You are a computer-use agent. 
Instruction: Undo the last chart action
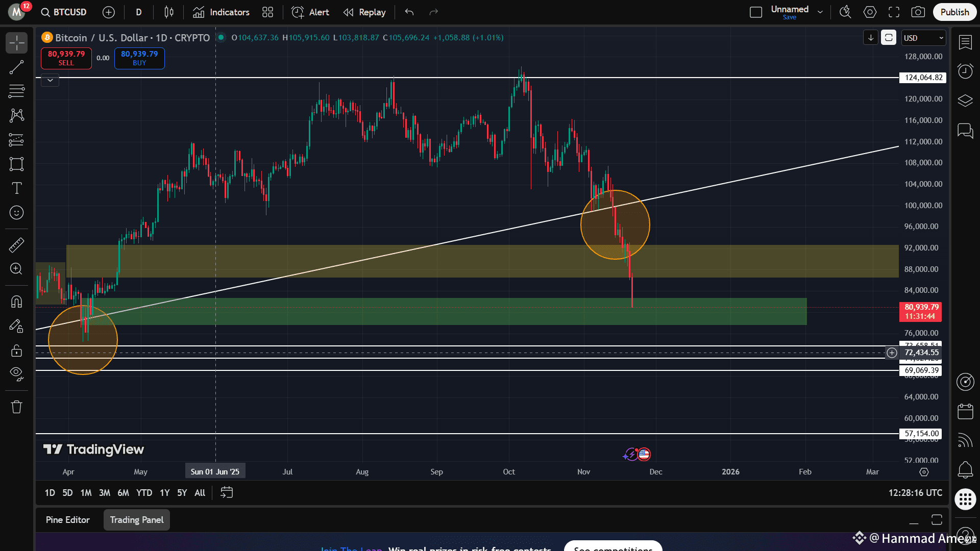coord(409,12)
